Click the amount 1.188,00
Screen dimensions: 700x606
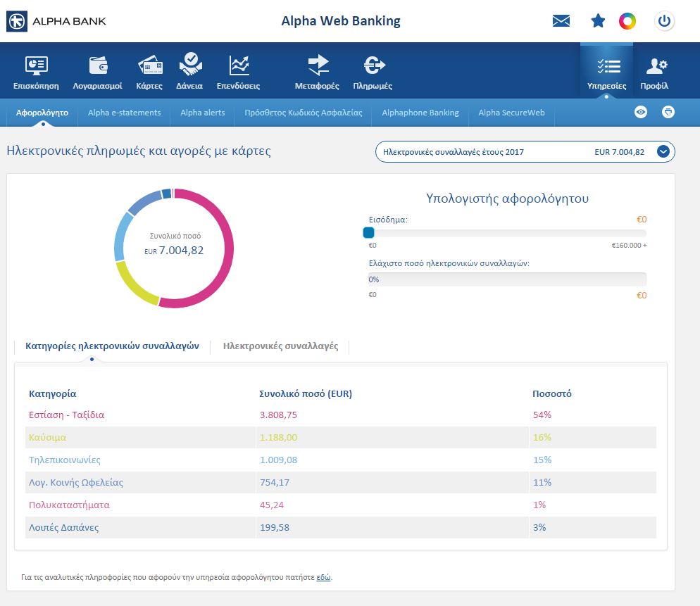point(278,437)
